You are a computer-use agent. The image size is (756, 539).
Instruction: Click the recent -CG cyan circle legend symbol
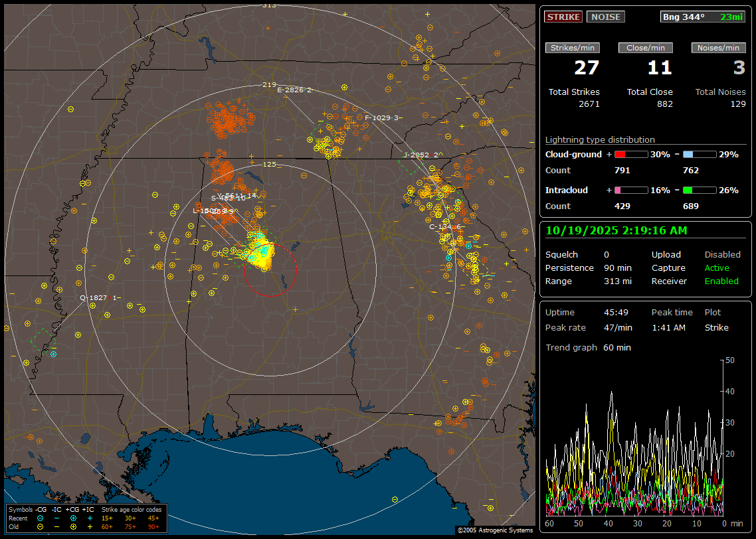coord(41,518)
